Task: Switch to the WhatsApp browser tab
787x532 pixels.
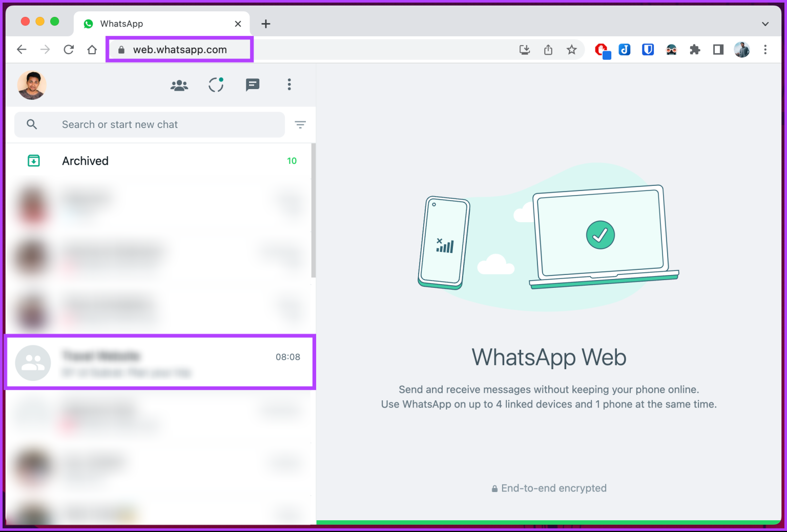Action: point(154,24)
